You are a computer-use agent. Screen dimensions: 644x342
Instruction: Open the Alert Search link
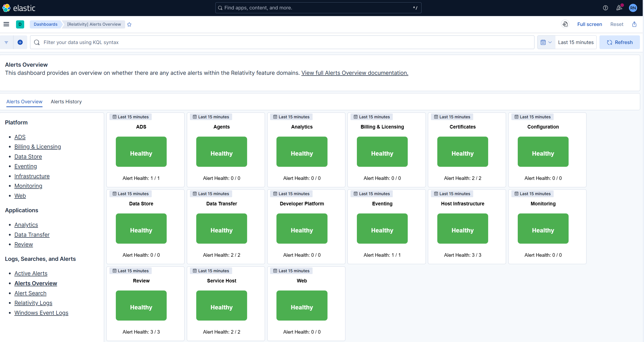pos(30,293)
